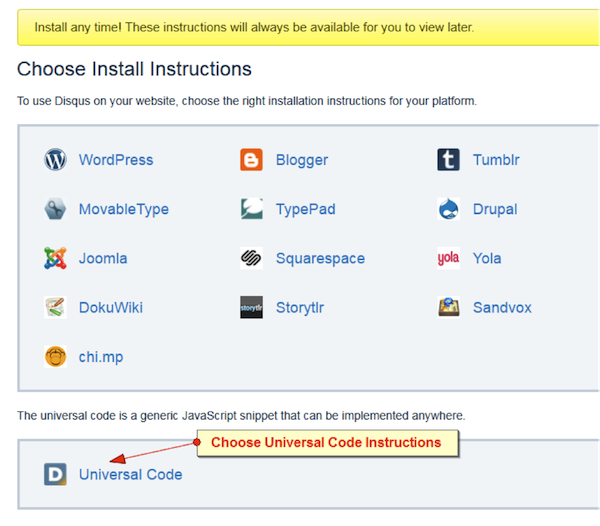Click the orange Blogger logo icon
600x526 pixels.
(x=251, y=160)
